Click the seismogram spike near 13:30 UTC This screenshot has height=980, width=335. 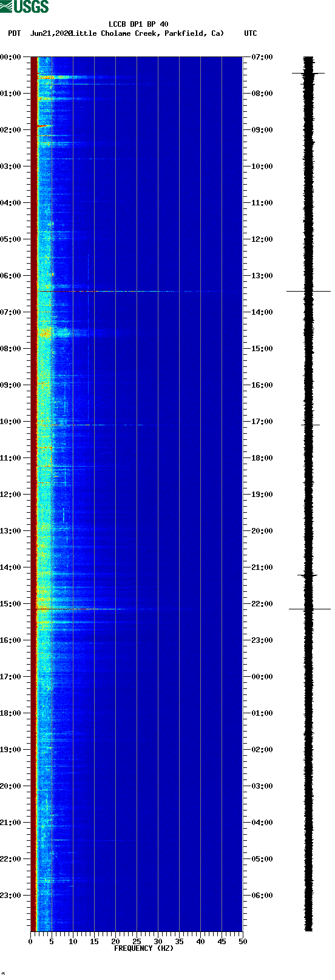pyautogui.click(x=309, y=292)
